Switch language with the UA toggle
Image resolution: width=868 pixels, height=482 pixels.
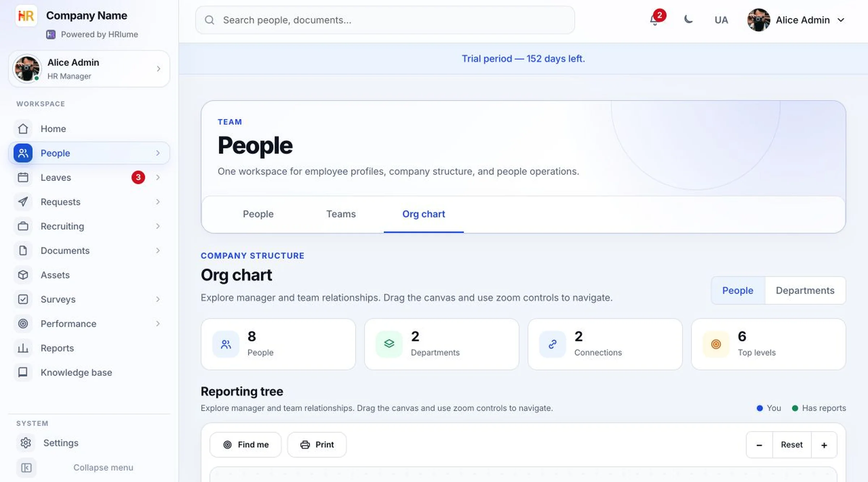721,20
